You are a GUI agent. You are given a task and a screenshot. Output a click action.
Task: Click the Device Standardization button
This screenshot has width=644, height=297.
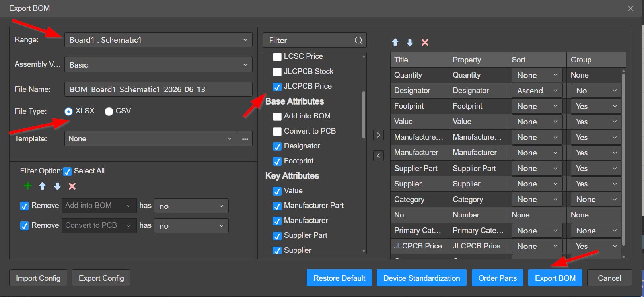click(422, 278)
